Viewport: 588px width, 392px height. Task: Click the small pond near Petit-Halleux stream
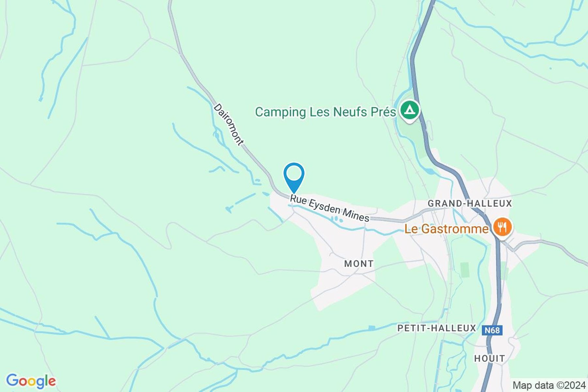[372, 328]
